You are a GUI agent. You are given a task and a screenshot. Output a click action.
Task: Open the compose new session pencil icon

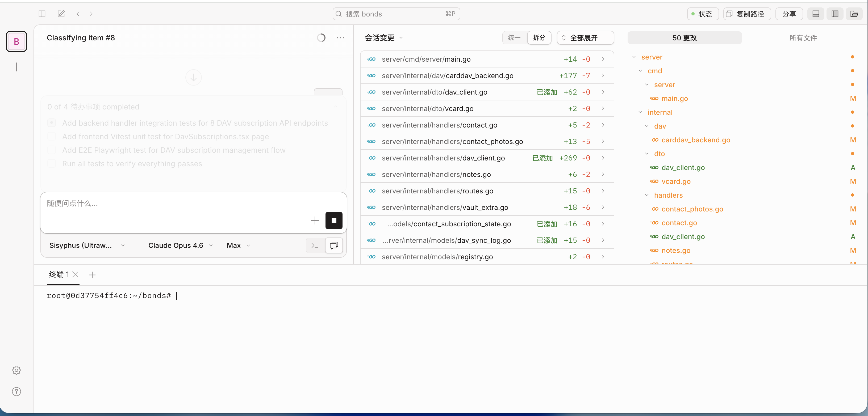coord(61,14)
